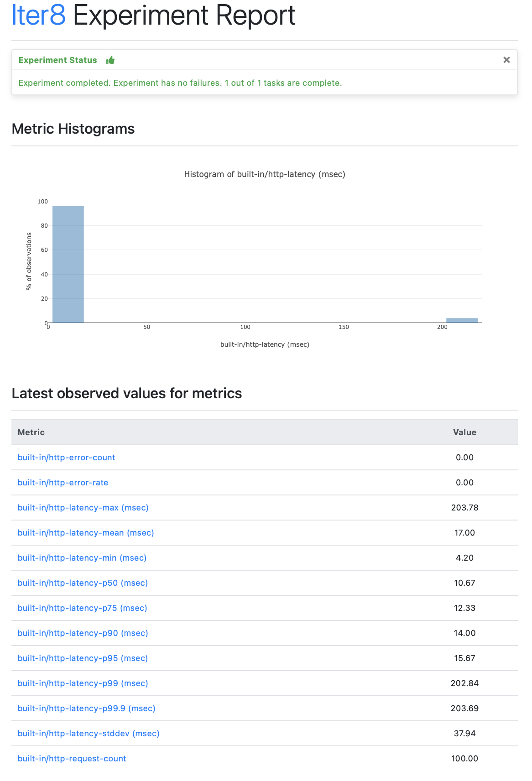Image resolution: width=532 pixels, height=781 pixels.
Task: Click the Value column header
Action: click(464, 432)
